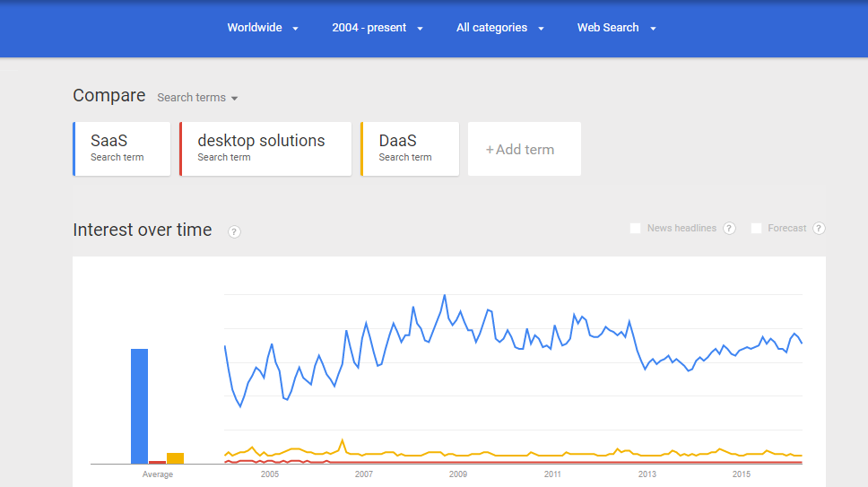This screenshot has width=868, height=487.
Task: Select the SaaS search term card
Action: (122, 149)
